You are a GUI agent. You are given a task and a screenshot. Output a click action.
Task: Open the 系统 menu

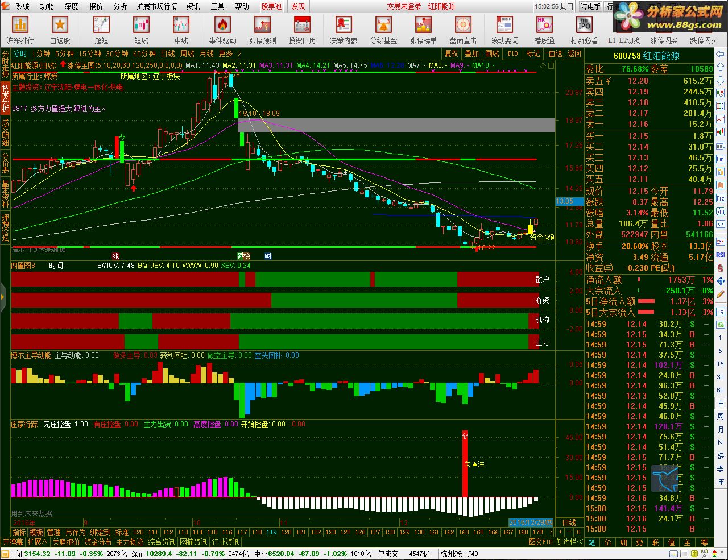point(22,6)
